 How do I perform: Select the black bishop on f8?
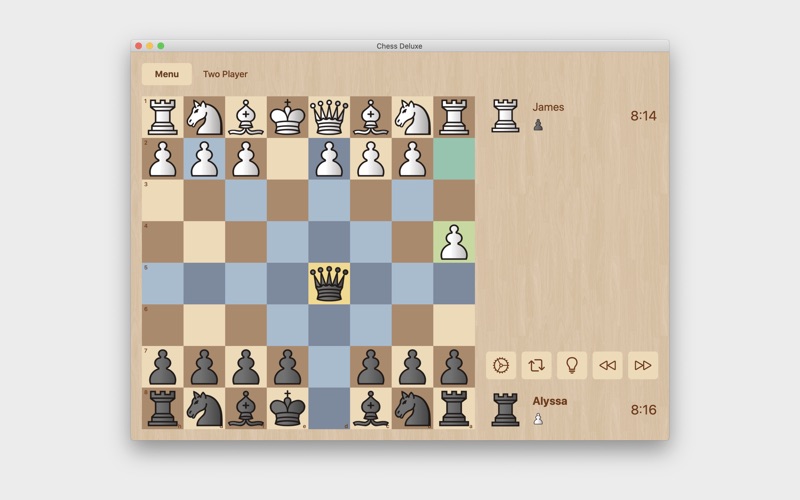click(x=246, y=409)
